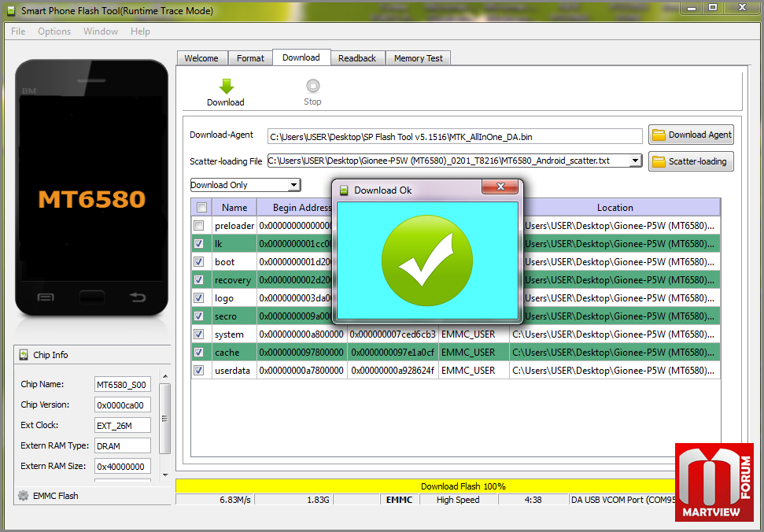The height and width of the screenshot is (532, 764).
Task: Click the Extern RAM Size field
Action: click(122, 466)
